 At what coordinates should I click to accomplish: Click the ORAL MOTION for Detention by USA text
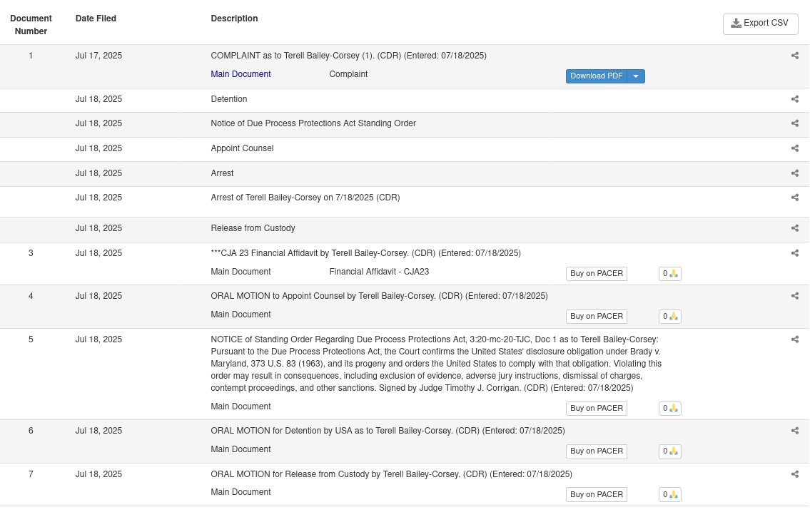388,431
